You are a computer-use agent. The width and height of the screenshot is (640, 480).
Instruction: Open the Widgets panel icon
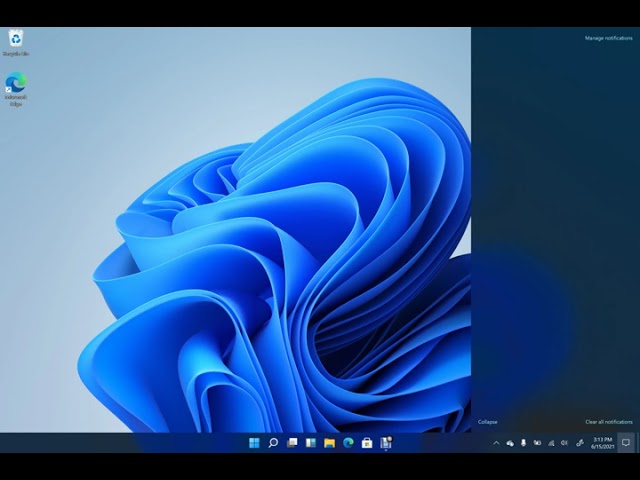pos(311,443)
